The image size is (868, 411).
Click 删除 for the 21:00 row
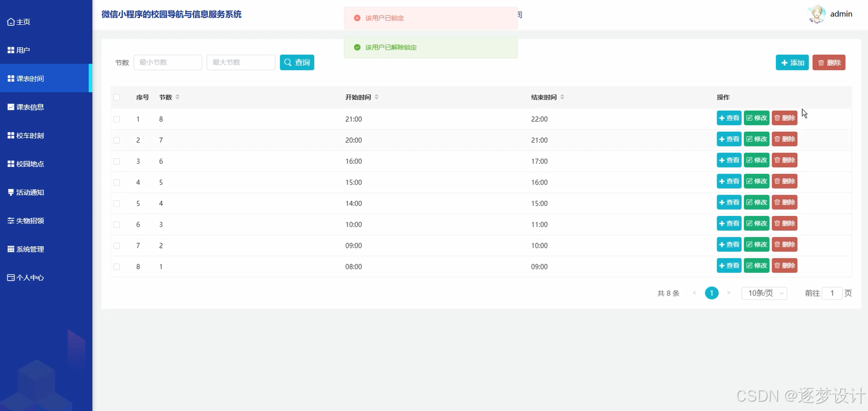click(785, 118)
